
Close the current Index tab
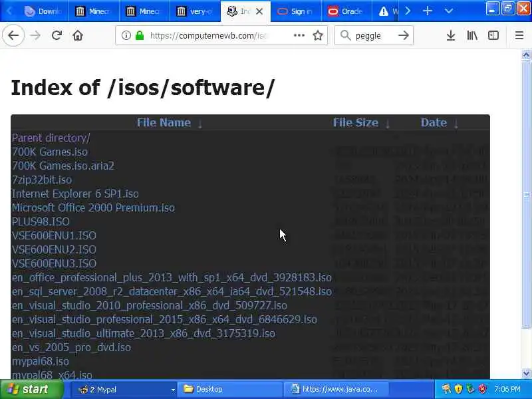point(259,11)
